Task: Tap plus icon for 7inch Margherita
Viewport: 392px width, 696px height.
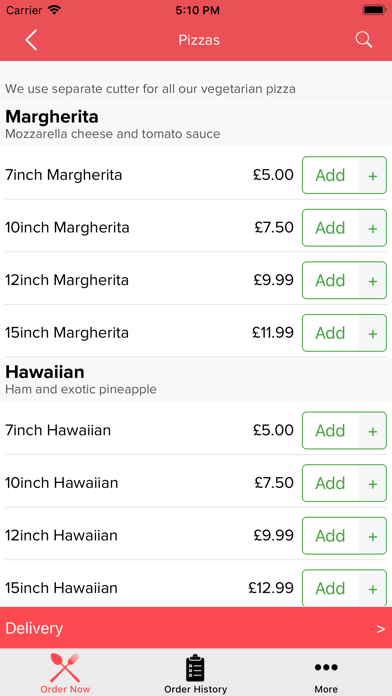Action: click(x=373, y=175)
